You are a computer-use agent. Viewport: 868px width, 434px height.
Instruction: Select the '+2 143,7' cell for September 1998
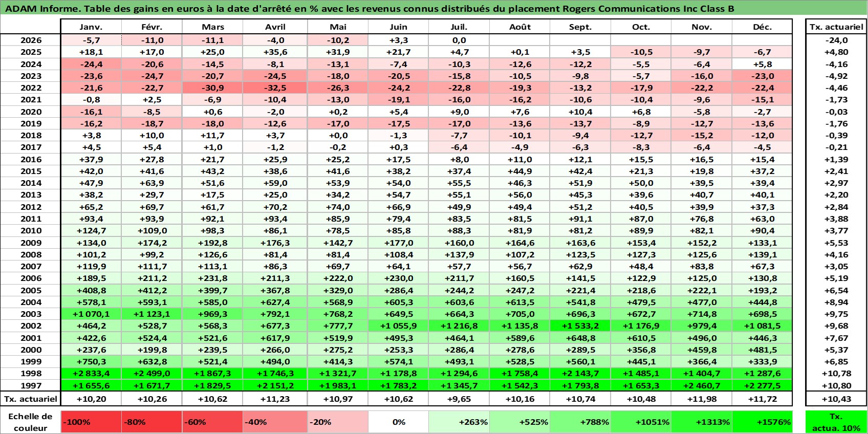coord(580,374)
